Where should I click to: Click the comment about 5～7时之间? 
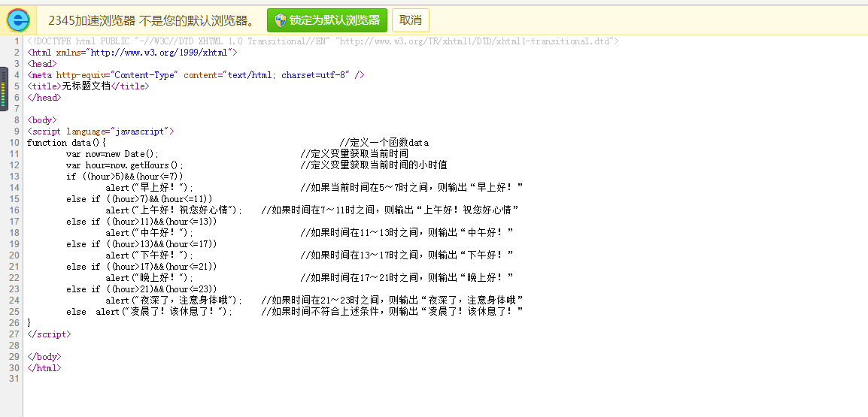pyautogui.click(x=412, y=188)
